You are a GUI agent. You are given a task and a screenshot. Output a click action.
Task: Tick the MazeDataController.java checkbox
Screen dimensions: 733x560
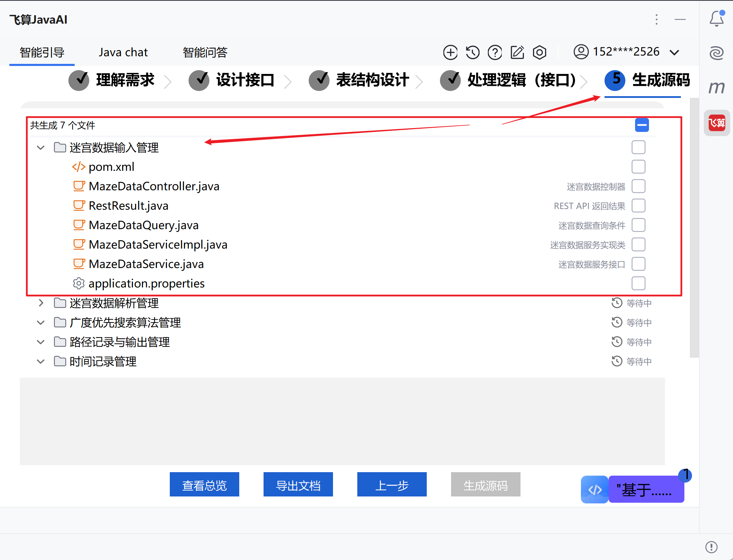(638, 186)
